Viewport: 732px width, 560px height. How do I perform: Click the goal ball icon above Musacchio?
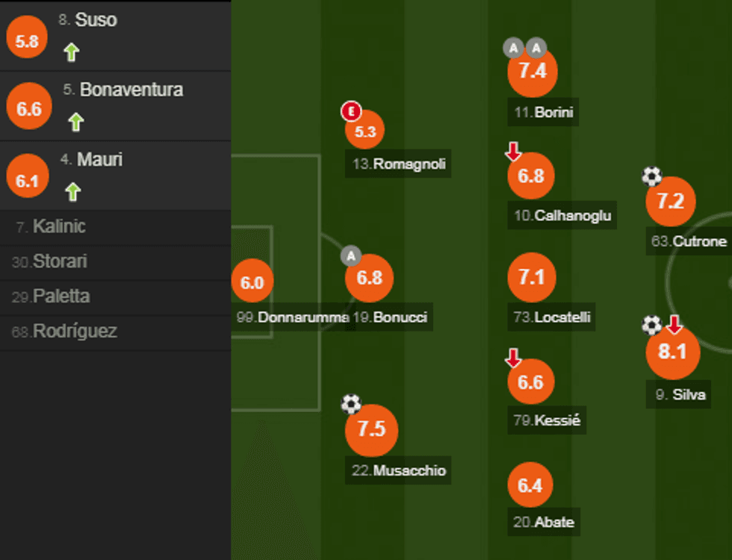(x=350, y=404)
